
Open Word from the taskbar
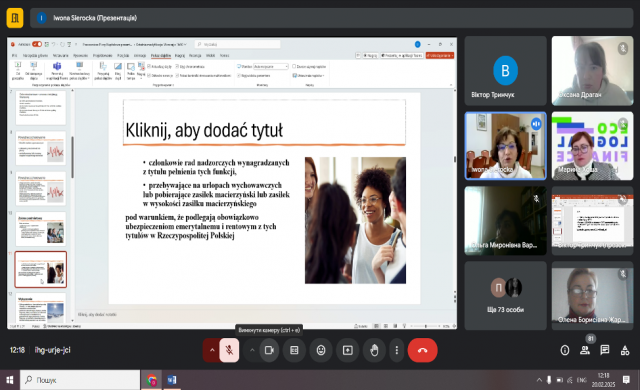172,380
